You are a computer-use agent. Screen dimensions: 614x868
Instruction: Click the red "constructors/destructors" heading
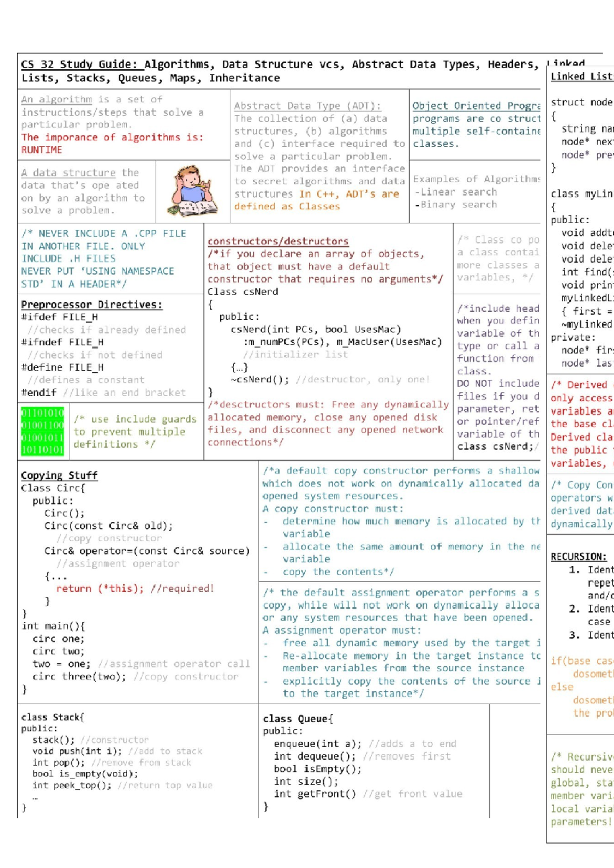(278, 241)
